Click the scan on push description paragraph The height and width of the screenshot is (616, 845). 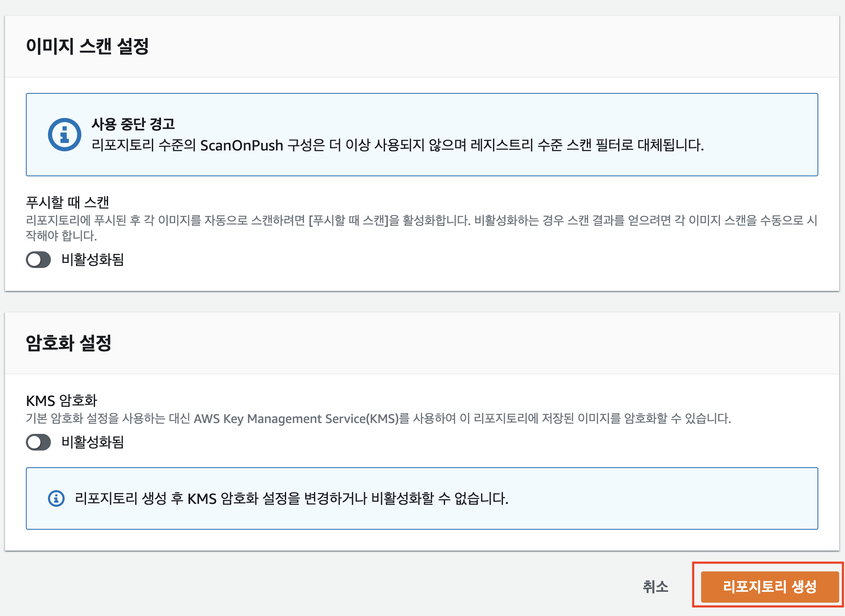coord(421,228)
